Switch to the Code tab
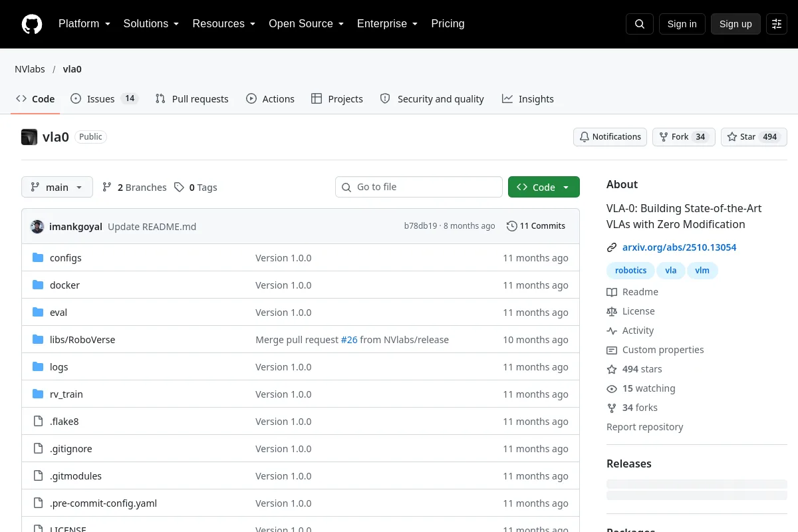Image resolution: width=798 pixels, height=532 pixels. (35, 99)
